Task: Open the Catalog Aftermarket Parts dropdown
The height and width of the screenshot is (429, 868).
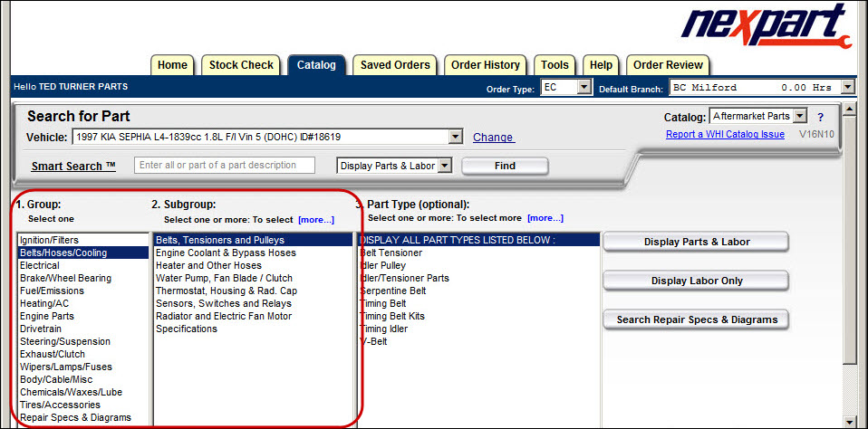Action: tap(800, 116)
